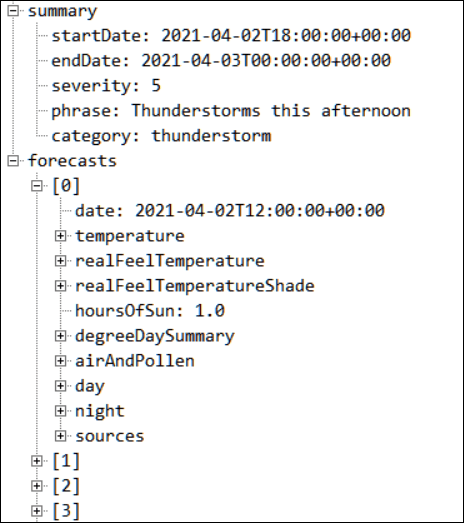The image size is (464, 523).
Task: Select the severity: 5 item
Action: coord(106,86)
